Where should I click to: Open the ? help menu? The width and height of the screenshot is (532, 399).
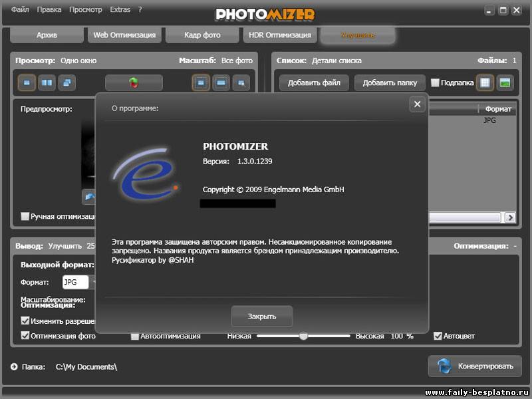tap(140, 9)
